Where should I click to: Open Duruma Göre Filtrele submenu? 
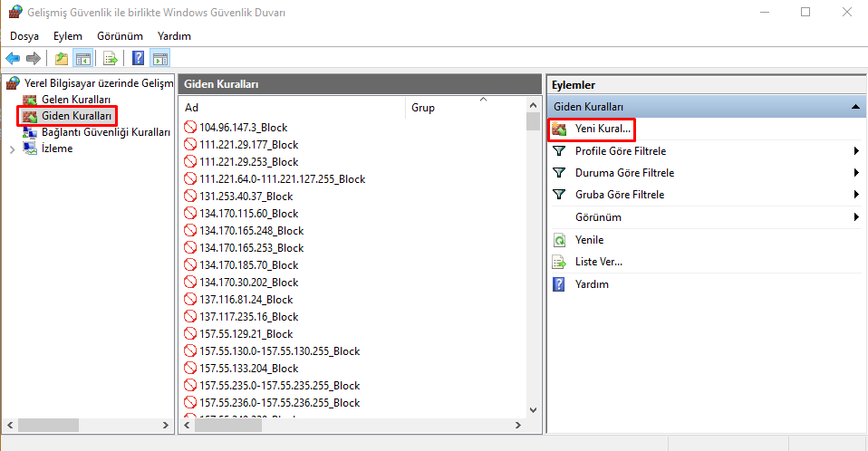pos(623,173)
